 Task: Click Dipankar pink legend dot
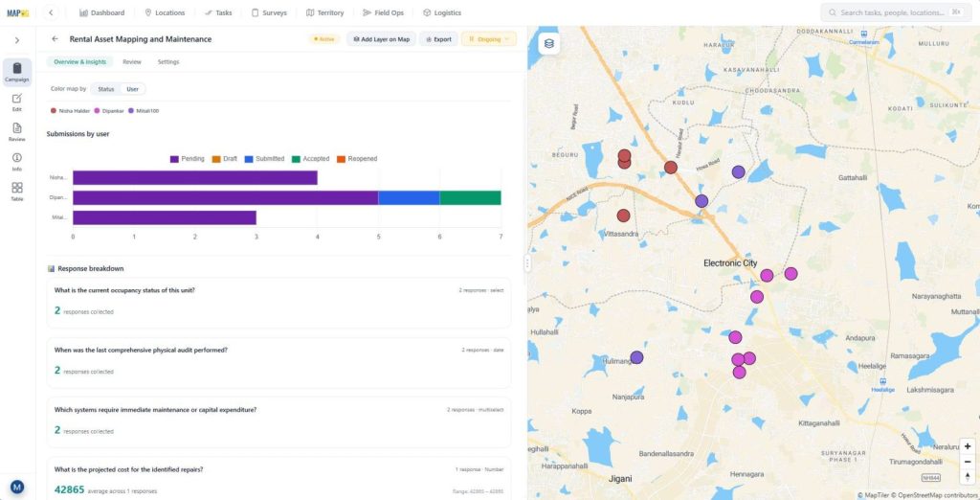[97, 111]
